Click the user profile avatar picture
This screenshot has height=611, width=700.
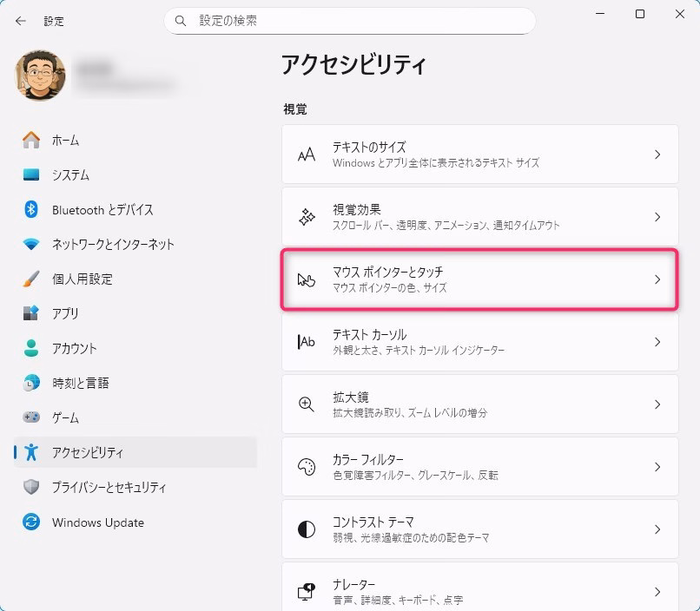pyautogui.click(x=40, y=76)
